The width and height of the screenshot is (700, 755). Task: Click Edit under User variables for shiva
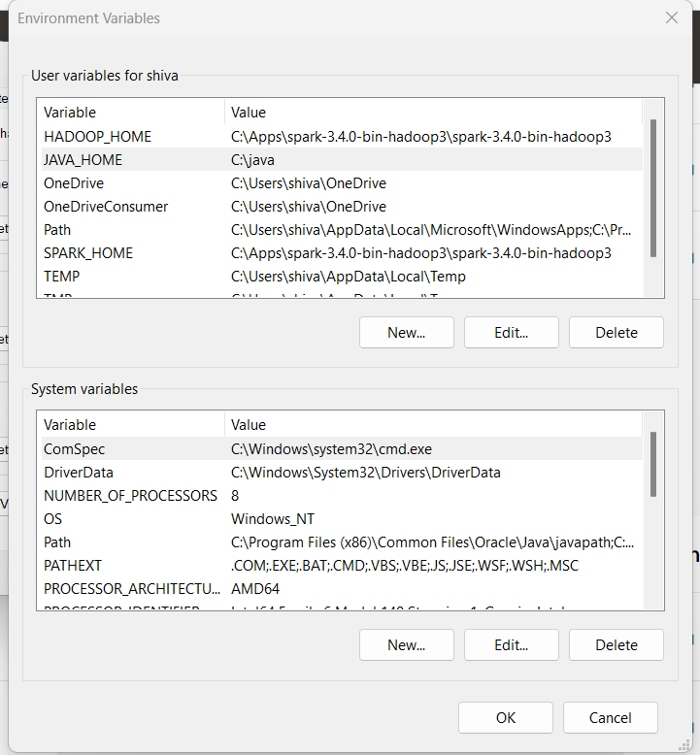[x=511, y=332]
